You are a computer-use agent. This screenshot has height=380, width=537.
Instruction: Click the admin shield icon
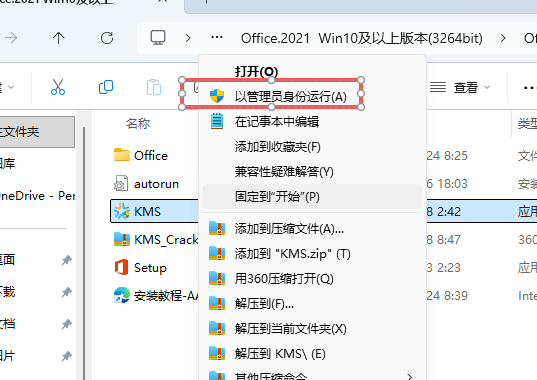[x=217, y=96]
